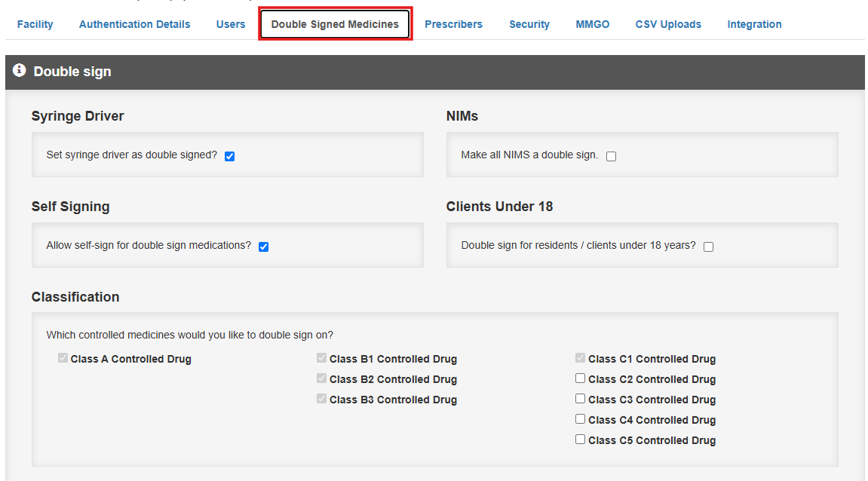Toggle Class B1 Controlled Drug checkbox

321,358
